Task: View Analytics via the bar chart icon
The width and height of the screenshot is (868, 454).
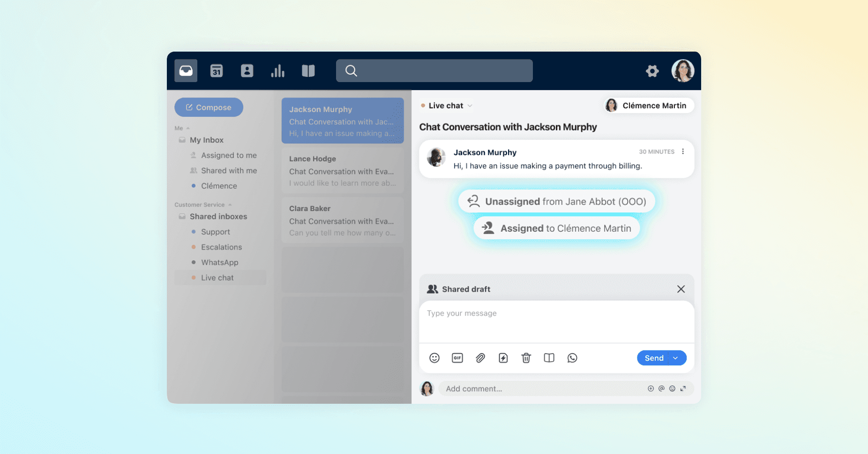Action: pos(277,70)
